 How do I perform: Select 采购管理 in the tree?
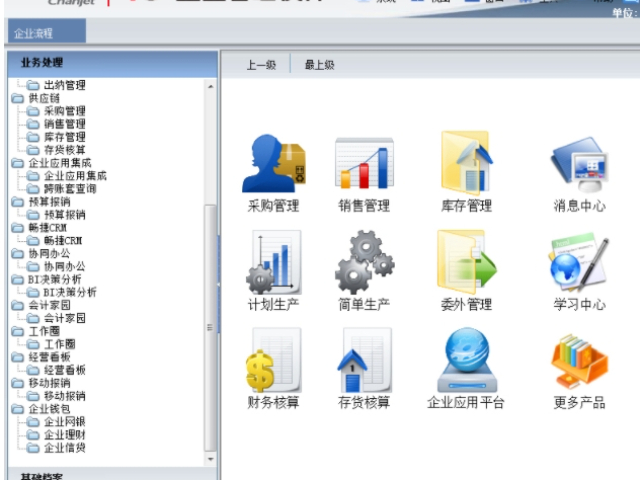click(64, 111)
